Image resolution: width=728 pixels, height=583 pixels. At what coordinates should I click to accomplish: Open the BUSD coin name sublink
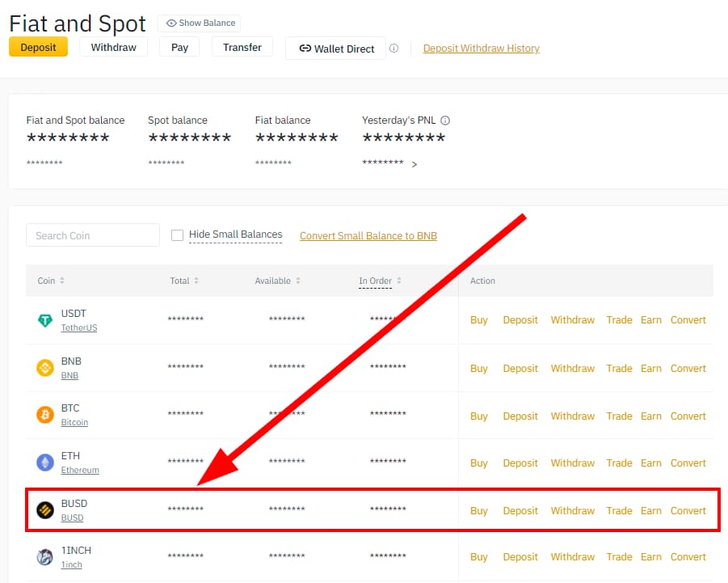(72, 518)
